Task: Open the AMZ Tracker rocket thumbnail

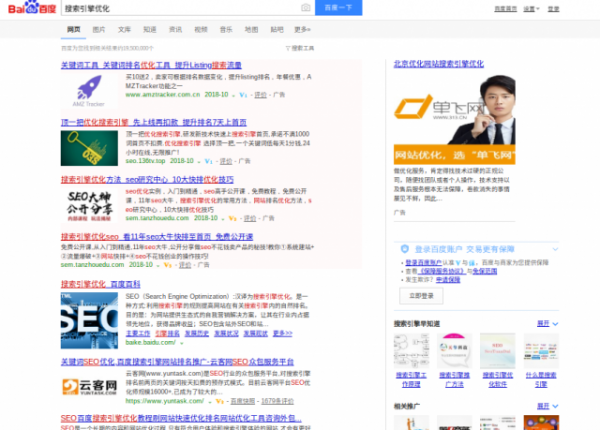Action: pos(89,90)
